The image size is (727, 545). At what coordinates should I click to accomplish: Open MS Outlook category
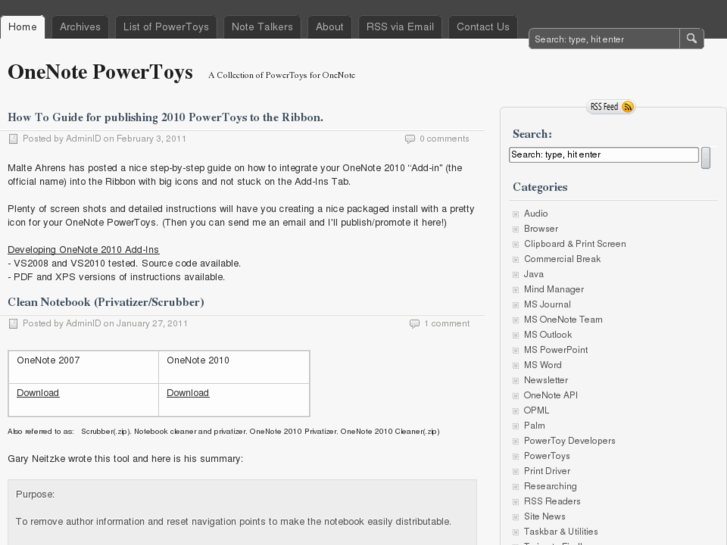click(548, 334)
